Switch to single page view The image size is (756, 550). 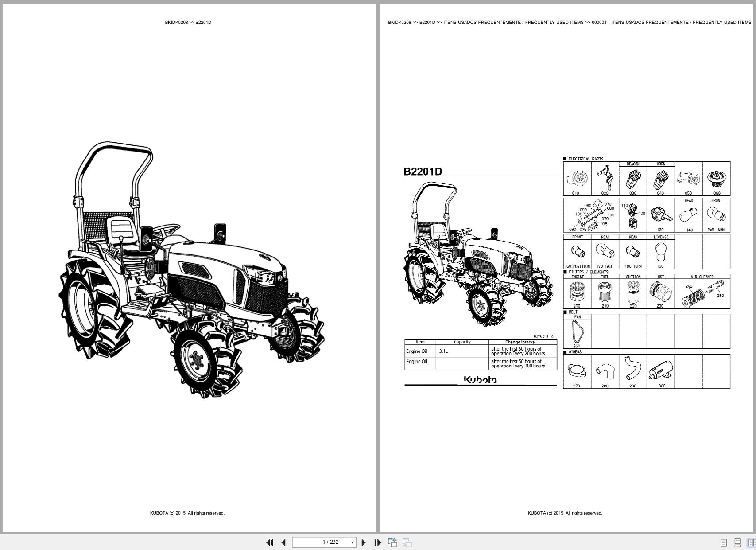(x=724, y=542)
